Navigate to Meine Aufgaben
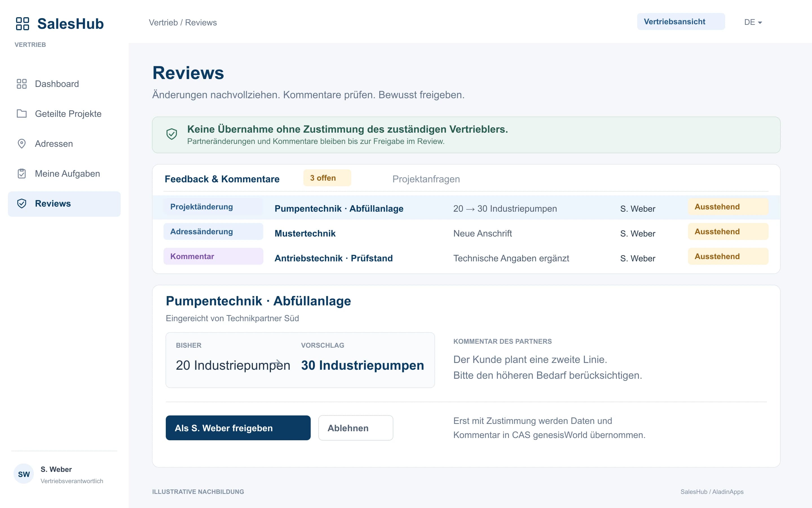 (64, 173)
